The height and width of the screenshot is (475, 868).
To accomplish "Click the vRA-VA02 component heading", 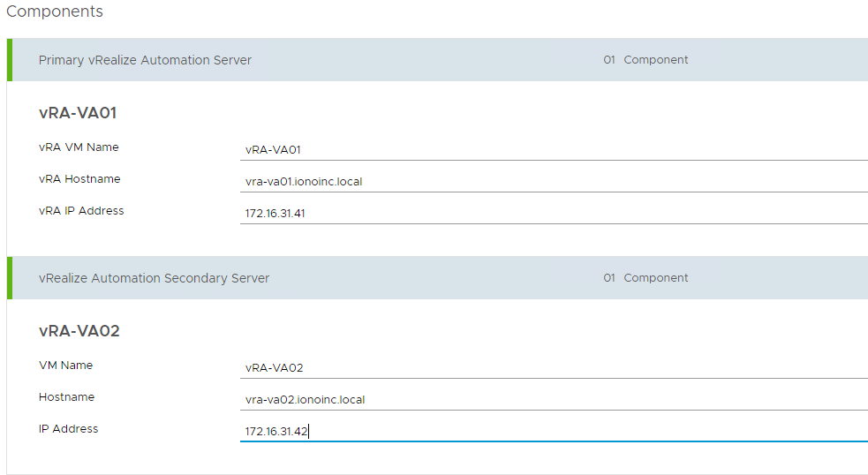I will pyautogui.click(x=79, y=331).
